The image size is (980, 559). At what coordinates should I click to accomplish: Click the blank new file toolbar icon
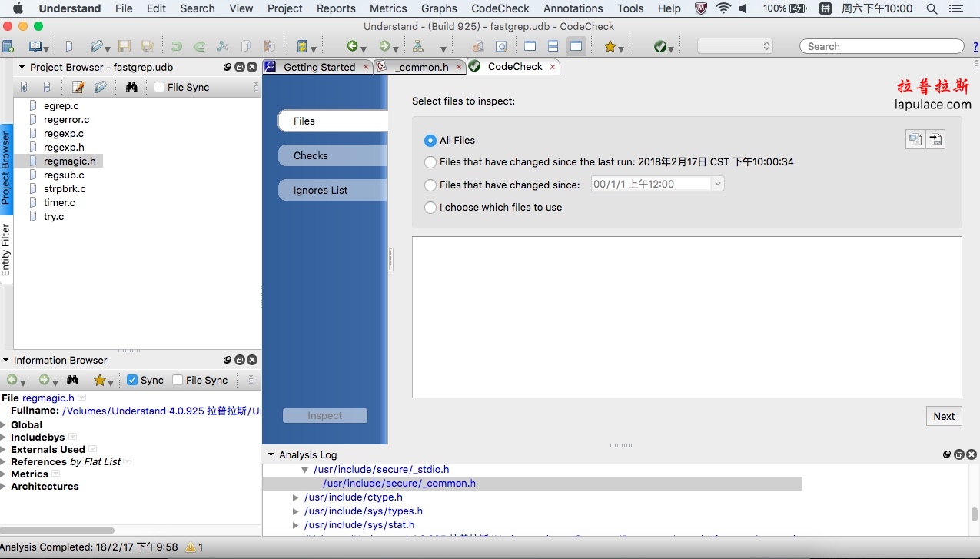coord(70,46)
